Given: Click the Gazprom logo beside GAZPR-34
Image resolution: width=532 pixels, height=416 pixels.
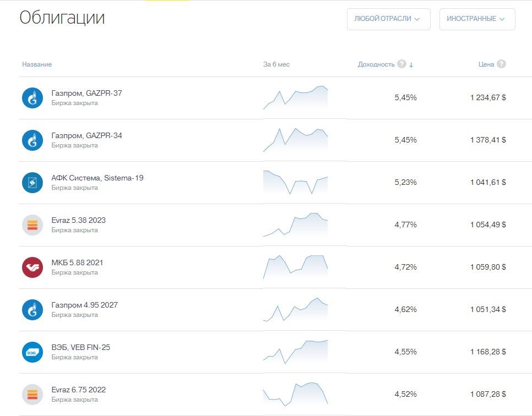Looking at the screenshot, I should click(32, 140).
